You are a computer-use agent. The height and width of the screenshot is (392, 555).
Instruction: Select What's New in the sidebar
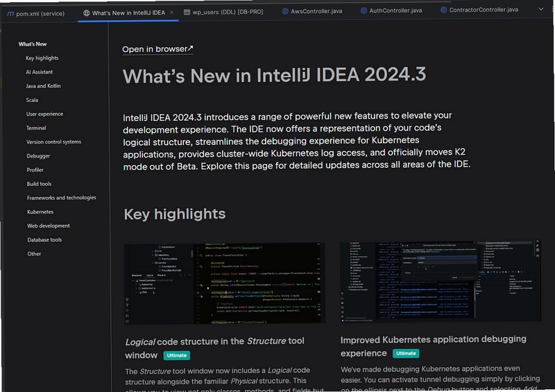point(33,44)
